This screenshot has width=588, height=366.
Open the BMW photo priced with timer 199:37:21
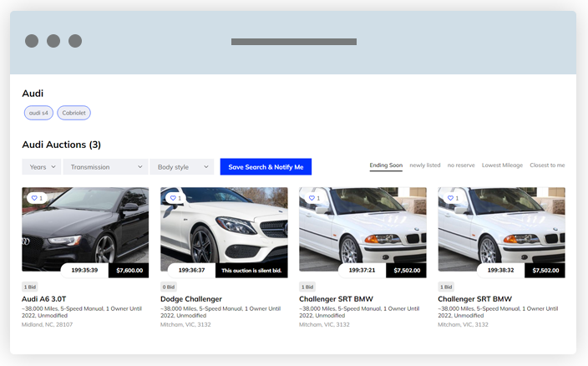(x=362, y=229)
